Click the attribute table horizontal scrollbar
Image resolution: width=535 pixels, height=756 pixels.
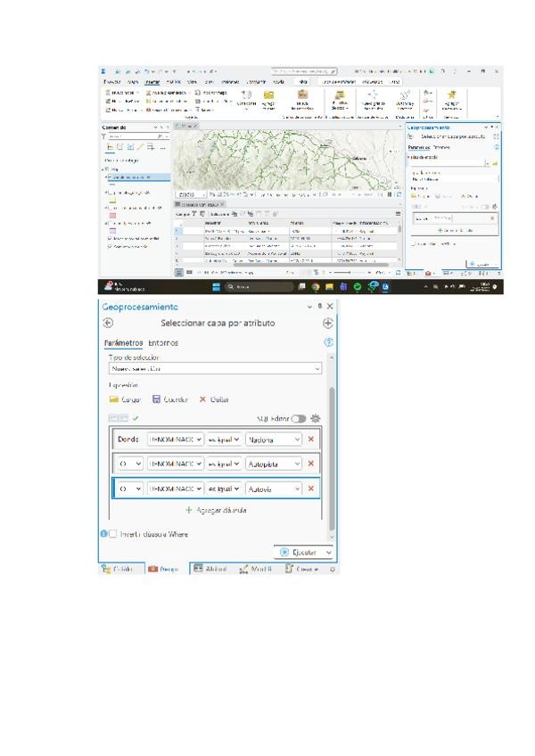point(310,264)
